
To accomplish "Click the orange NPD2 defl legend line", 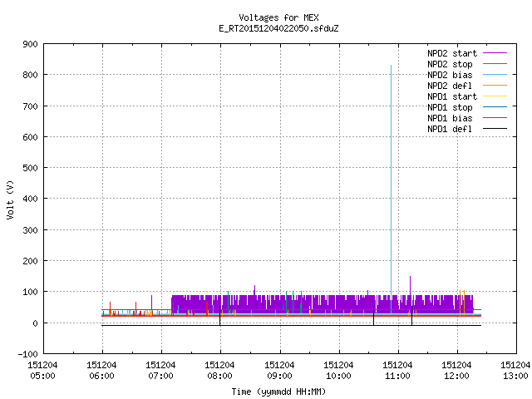I will point(495,85).
